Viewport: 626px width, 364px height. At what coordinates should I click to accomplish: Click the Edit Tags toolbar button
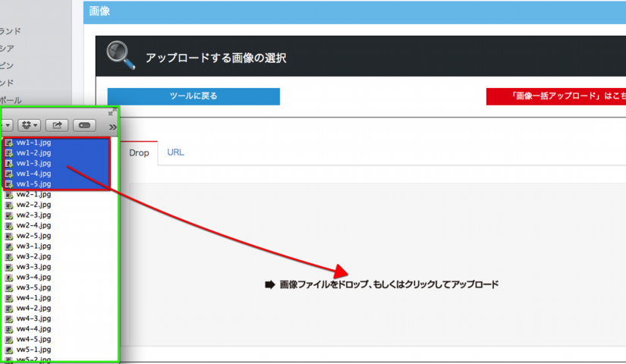coord(84,124)
